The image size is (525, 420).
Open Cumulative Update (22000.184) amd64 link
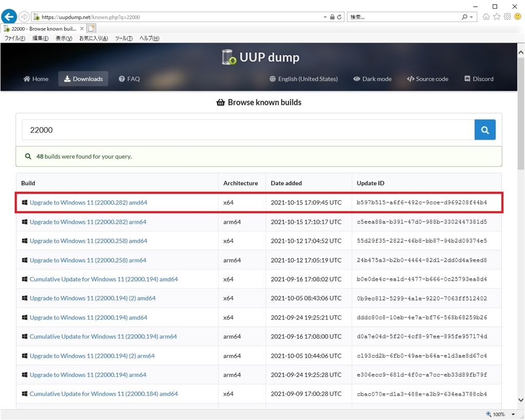104,394
